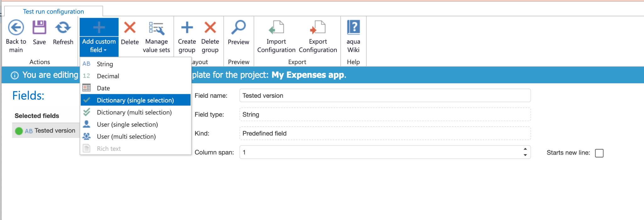The height and width of the screenshot is (220, 644).
Task: Delete the selected custom field
Action: coord(130,28)
